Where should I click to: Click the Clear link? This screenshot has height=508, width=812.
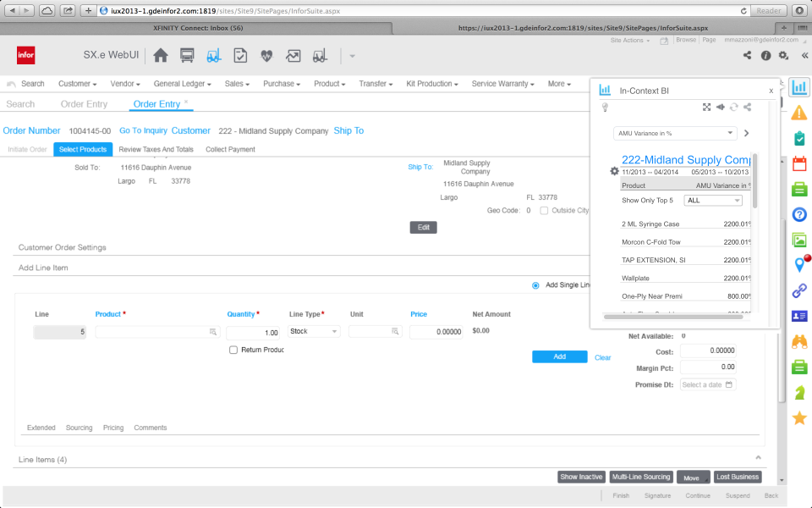603,357
